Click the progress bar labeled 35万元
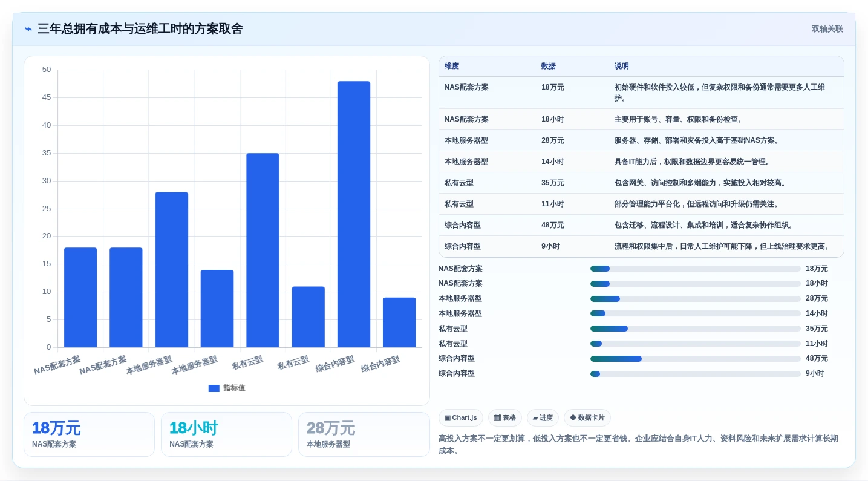Screen dimensions: 868x481 (696, 329)
